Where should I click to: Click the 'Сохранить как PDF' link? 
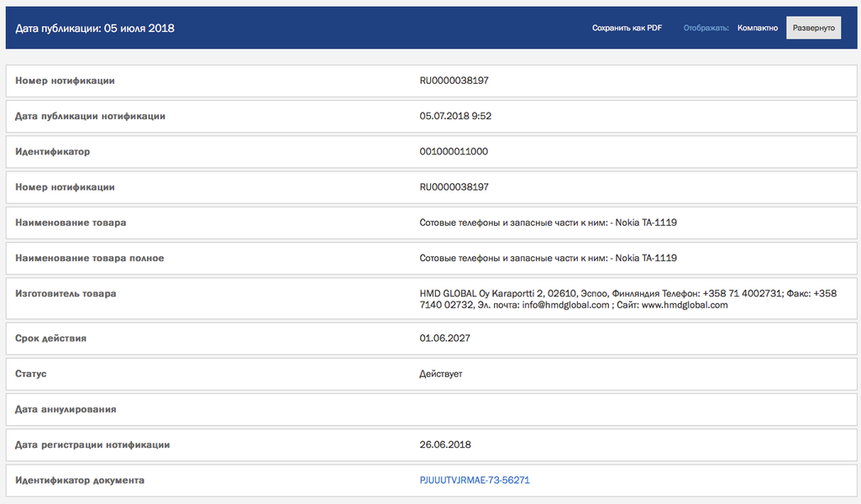(x=627, y=28)
